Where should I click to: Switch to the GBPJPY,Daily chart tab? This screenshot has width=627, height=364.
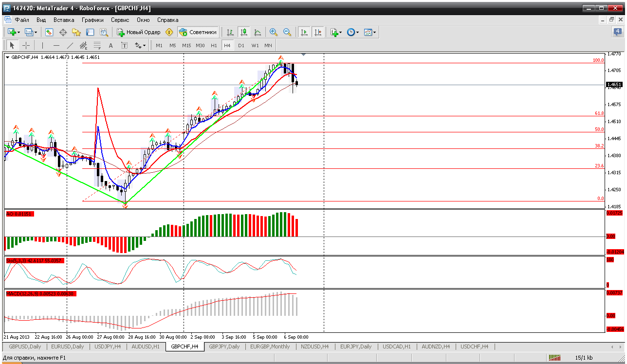(x=224, y=346)
